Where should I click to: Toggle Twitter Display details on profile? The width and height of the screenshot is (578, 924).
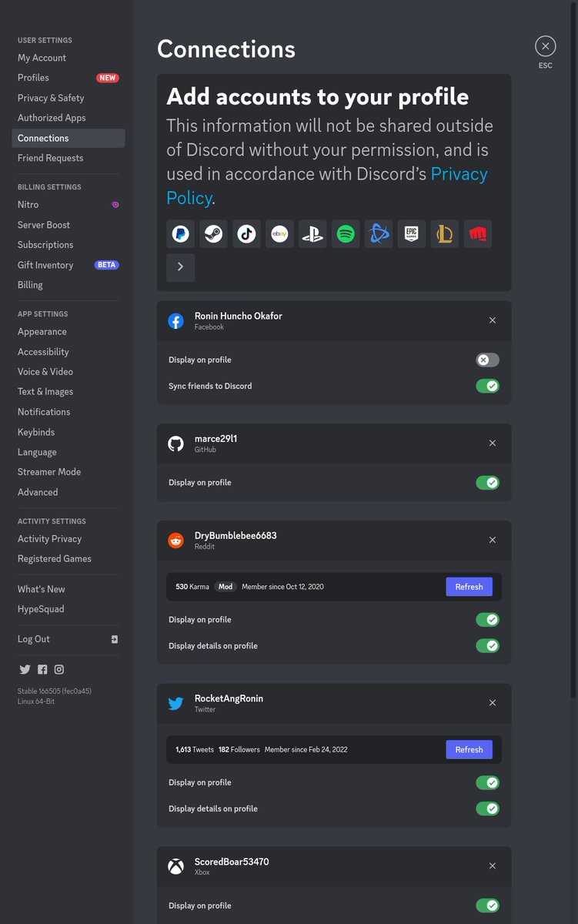pos(487,808)
